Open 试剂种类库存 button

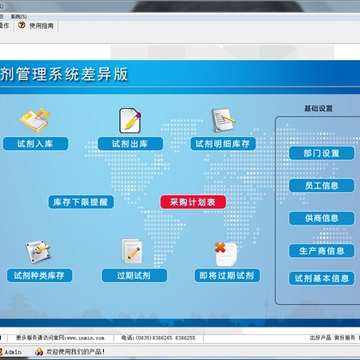pos(39,276)
